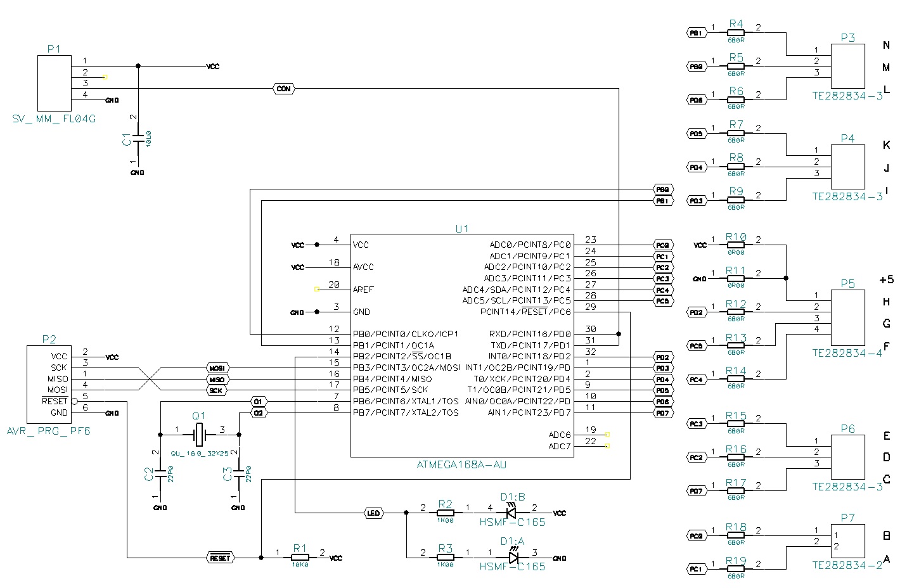Click the QU_160_32X25 crystal value text
This screenshot has height=588, width=900.
click(x=200, y=454)
